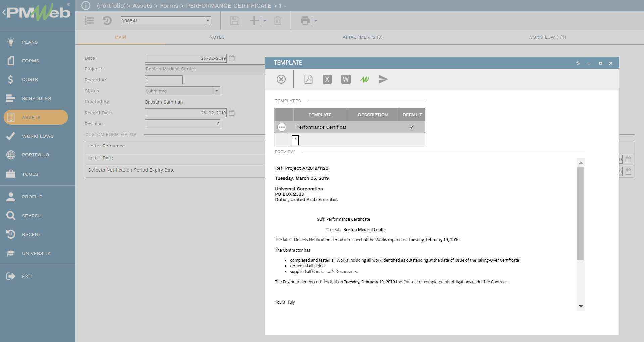Open the Notes tab

217,37
